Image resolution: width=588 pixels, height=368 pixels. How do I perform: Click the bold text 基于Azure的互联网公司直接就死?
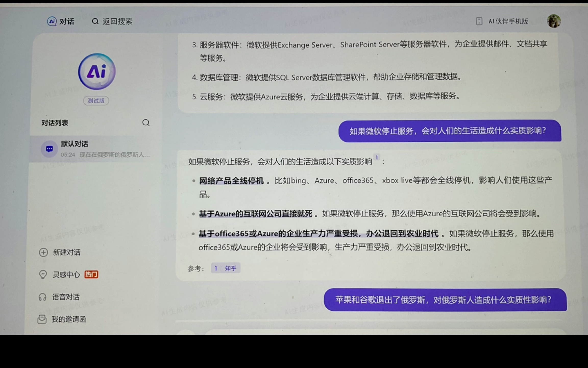[255, 214]
